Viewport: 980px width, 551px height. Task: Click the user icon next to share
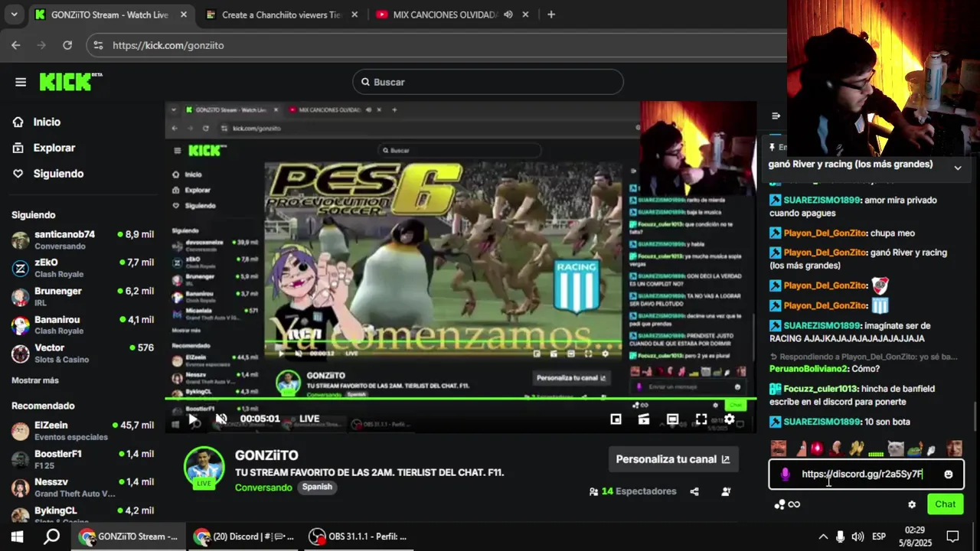pyautogui.click(x=726, y=491)
